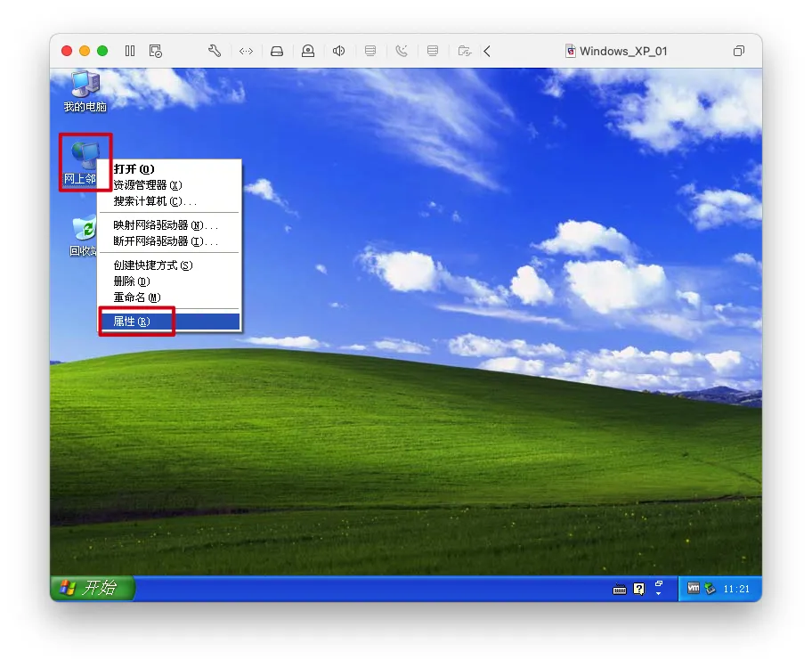
Task: Click the keyboard input method icon in taskbar
Action: [x=620, y=590]
